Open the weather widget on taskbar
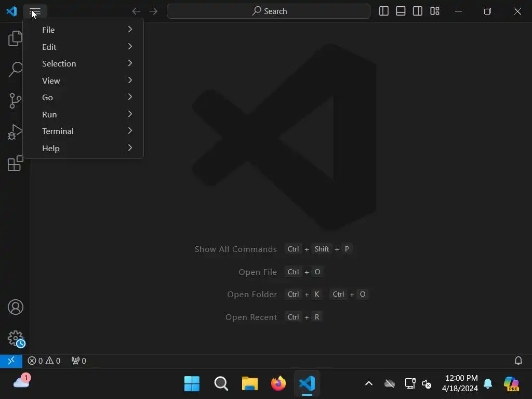The width and height of the screenshot is (532, 399). [22, 381]
